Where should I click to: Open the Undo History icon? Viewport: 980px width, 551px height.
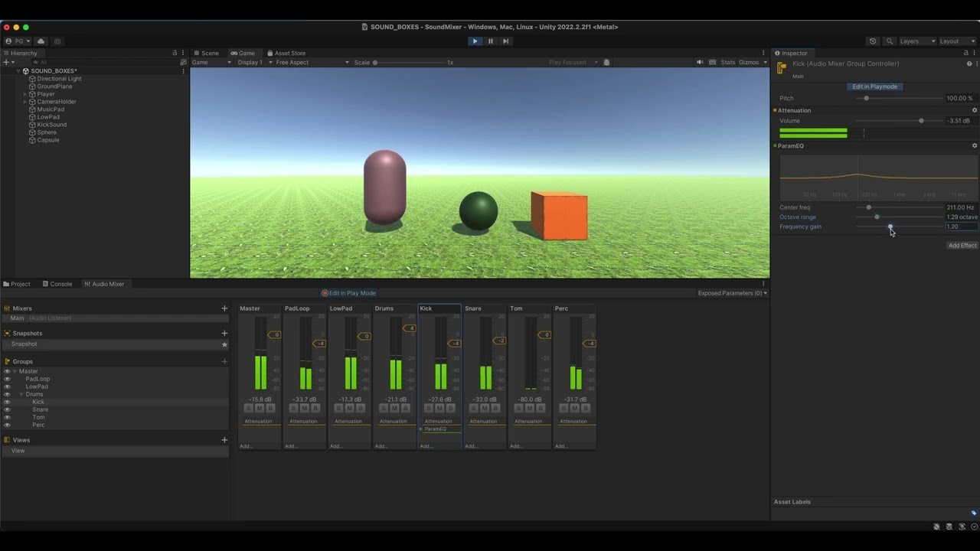873,41
